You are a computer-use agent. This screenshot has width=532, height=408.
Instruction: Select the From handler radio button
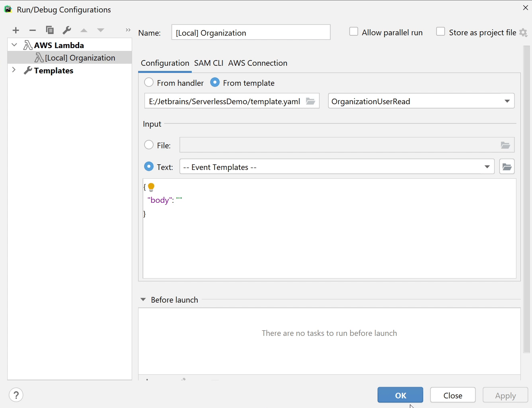149,83
